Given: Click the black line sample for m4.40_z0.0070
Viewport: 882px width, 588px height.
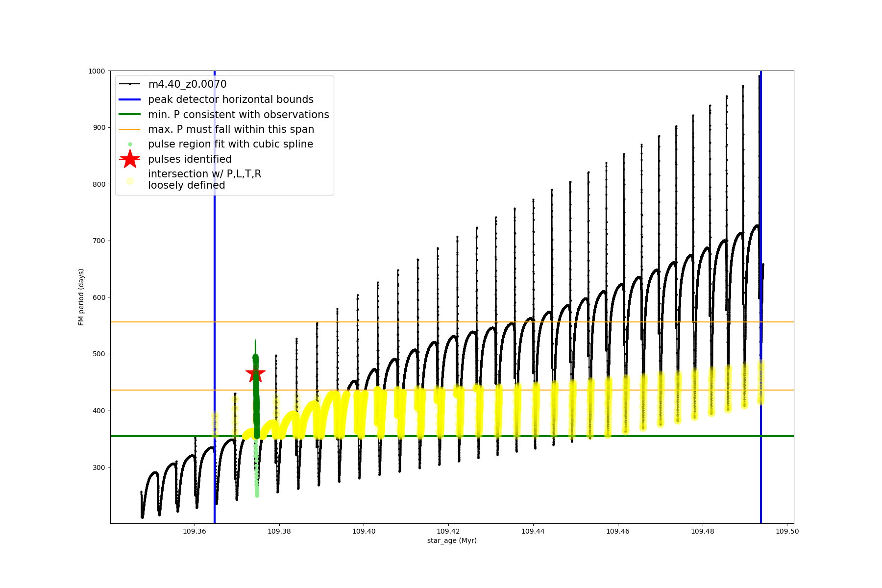Looking at the screenshot, I should (x=130, y=84).
